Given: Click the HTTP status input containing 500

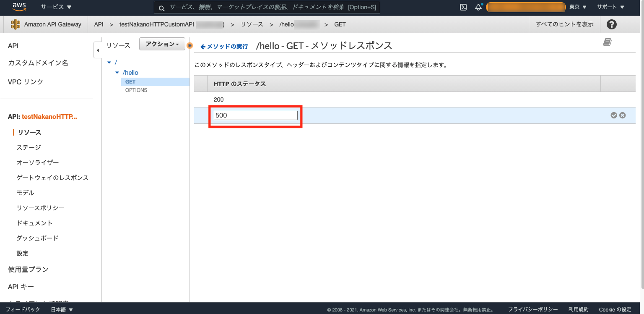Looking at the screenshot, I should click(x=255, y=115).
